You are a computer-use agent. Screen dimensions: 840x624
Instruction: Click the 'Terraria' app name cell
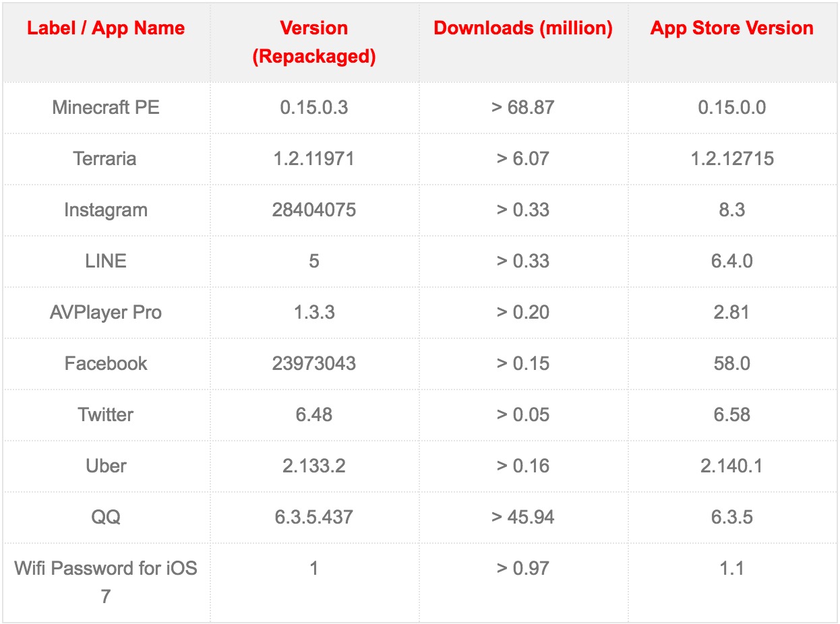(x=106, y=158)
